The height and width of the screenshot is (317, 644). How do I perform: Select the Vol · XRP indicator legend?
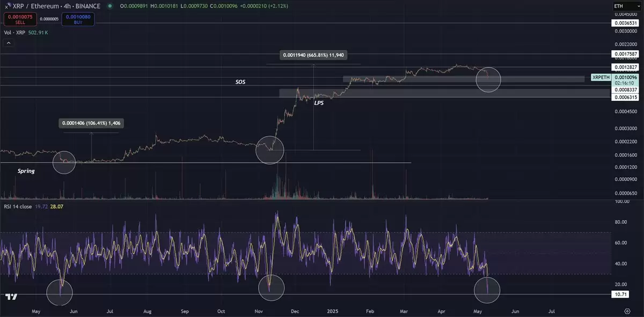16,32
